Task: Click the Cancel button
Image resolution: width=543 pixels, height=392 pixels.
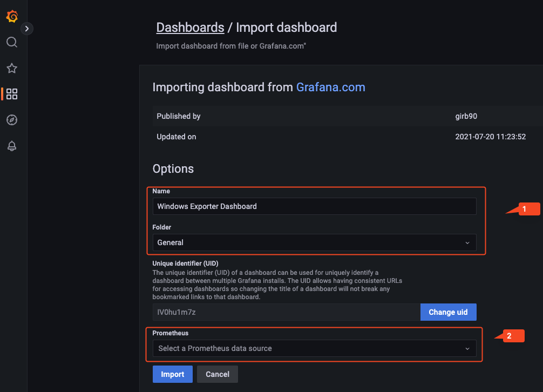Action: pos(217,374)
